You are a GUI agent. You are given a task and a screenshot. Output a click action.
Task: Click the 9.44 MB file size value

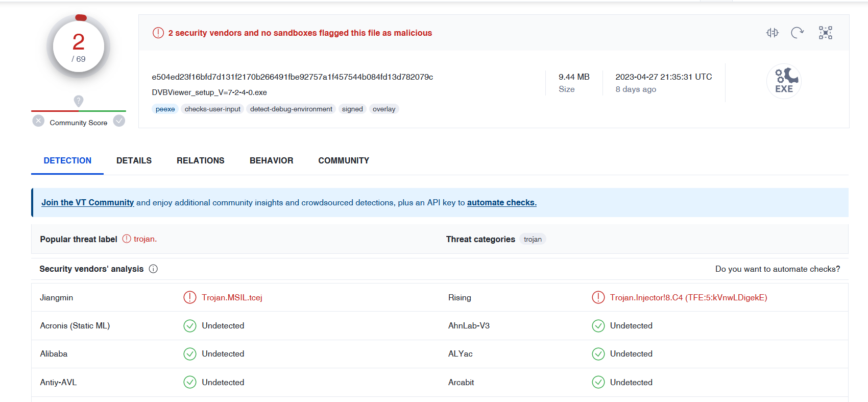[574, 77]
